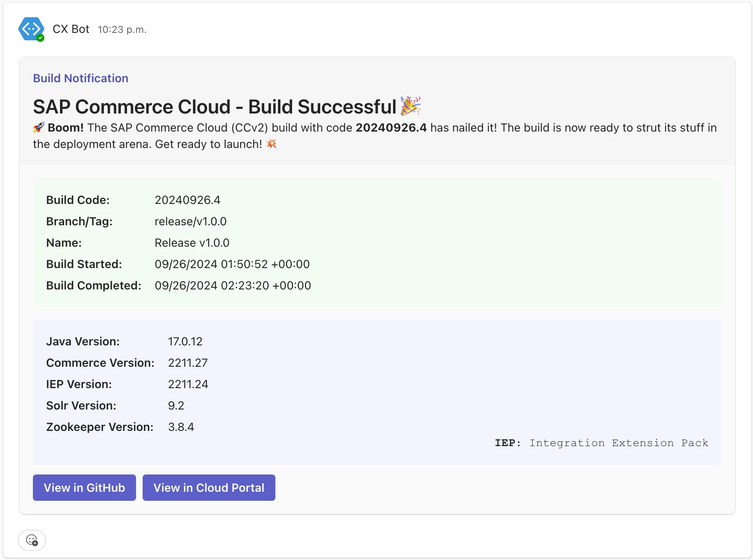The width and height of the screenshot is (753, 560).
Task: Click the CX Bot sender name
Action: pyautogui.click(x=71, y=29)
